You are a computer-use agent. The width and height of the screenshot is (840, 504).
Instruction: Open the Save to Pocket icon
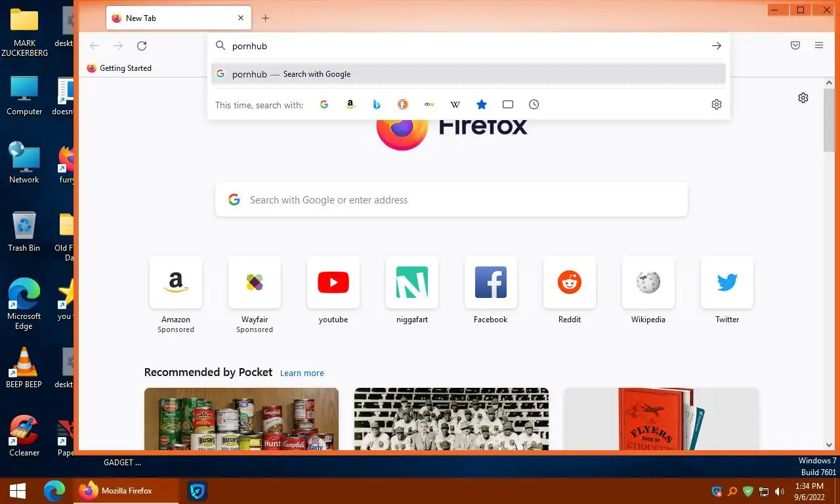tap(795, 45)
